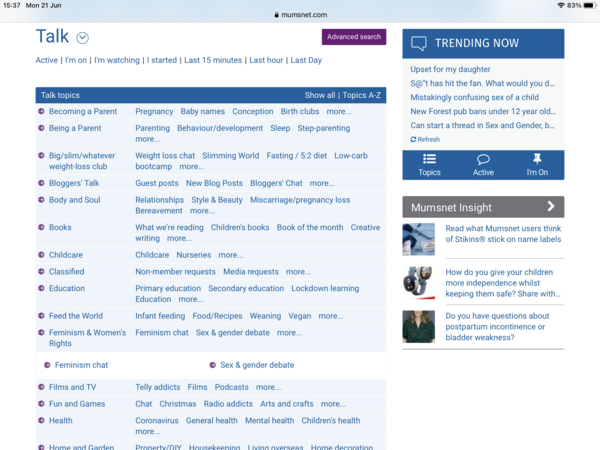Screen dimensions: 600x450
Task: Expand the Childcare topic bullet icon
Action: tap(41, 255)
